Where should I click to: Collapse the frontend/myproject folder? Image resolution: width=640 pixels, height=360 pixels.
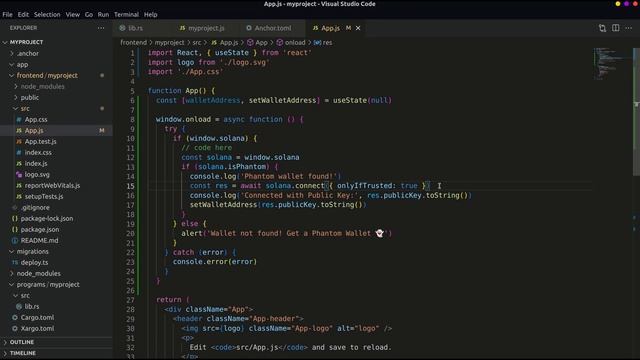(47, 76)
